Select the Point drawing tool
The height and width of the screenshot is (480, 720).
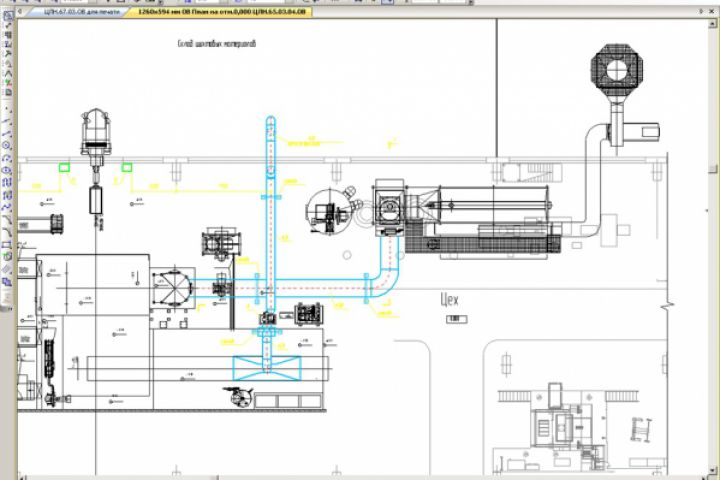click(x=7, y=110)
